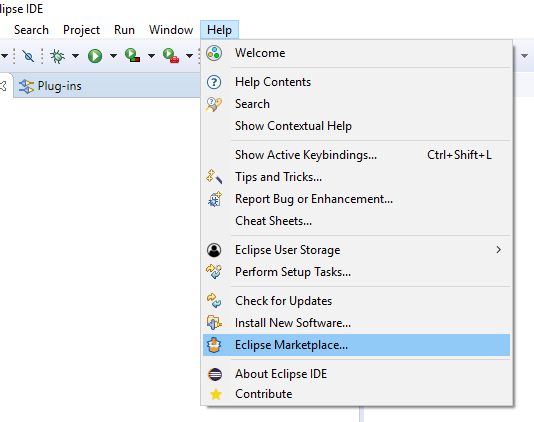Image resolution: width=534 pixels, height=422 pixels.
Task: Click the help Search flashlight icon
Action: 214,104
